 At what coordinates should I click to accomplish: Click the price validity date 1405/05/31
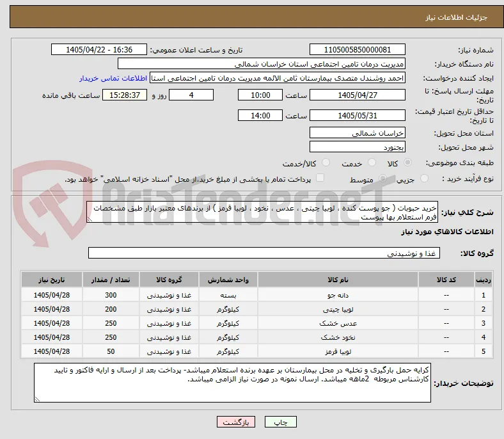[357, 115]
